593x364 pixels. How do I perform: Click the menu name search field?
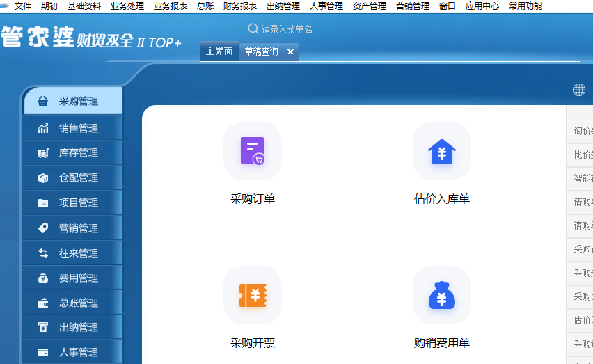tap(292, 29)
